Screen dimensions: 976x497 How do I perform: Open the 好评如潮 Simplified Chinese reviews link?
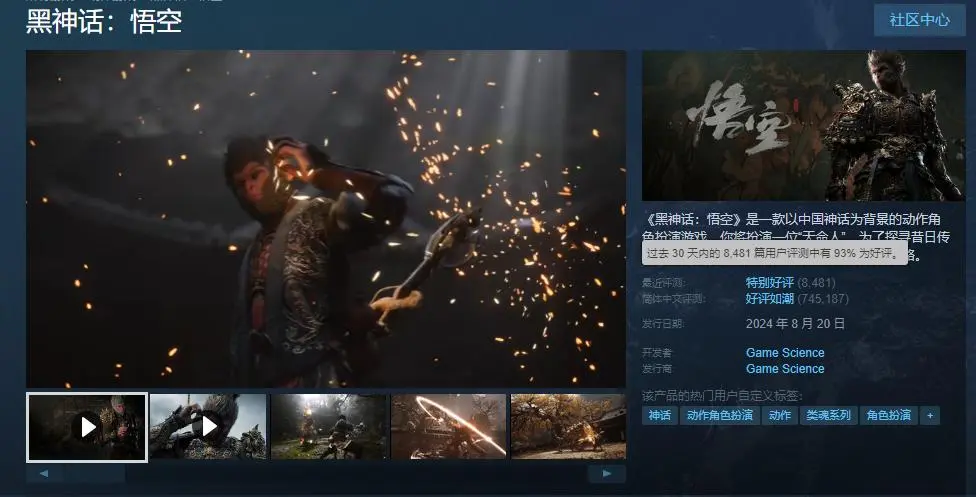769,298
